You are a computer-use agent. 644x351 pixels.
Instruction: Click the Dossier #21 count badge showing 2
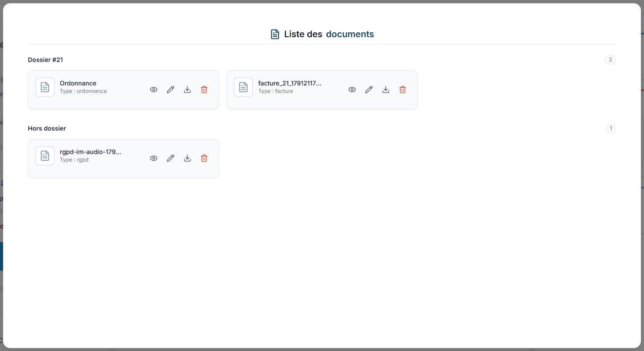610,60
